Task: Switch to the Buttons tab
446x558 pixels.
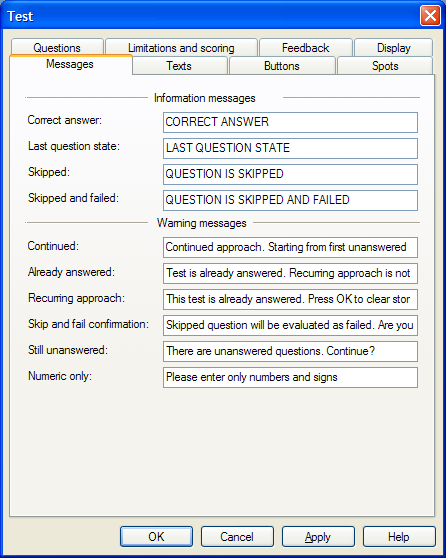Action: 282,66
